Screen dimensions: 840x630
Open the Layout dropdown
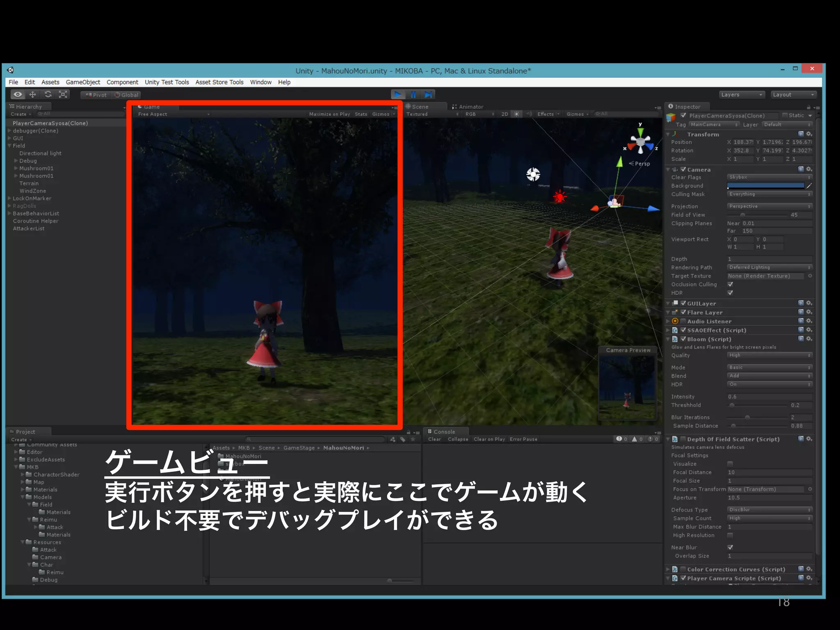point(794,95)
